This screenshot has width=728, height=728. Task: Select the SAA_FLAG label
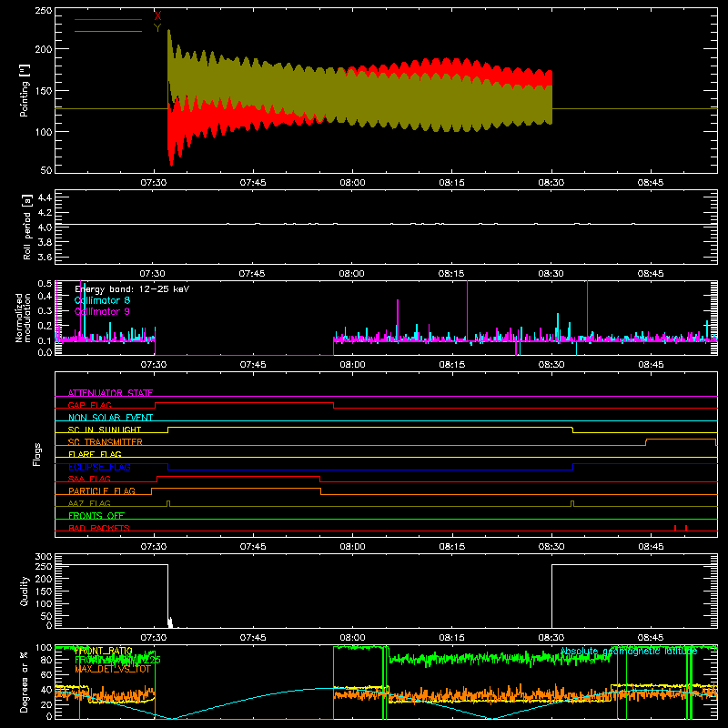coord(89,479)
